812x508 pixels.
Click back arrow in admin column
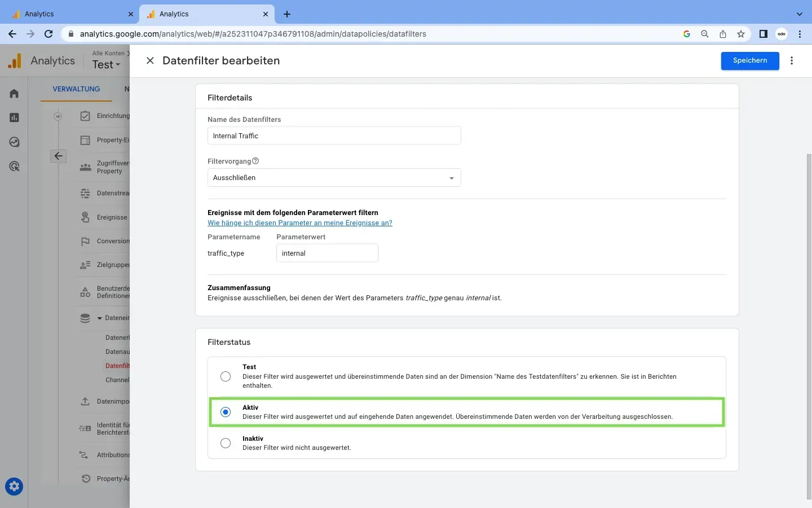tap(59, 156)
